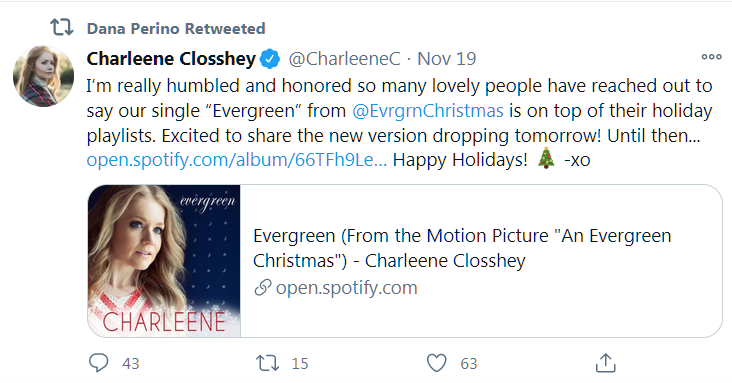Open the share tweet upload icon
The height and width of the screenshot is (383, 732).
[605, 363]
